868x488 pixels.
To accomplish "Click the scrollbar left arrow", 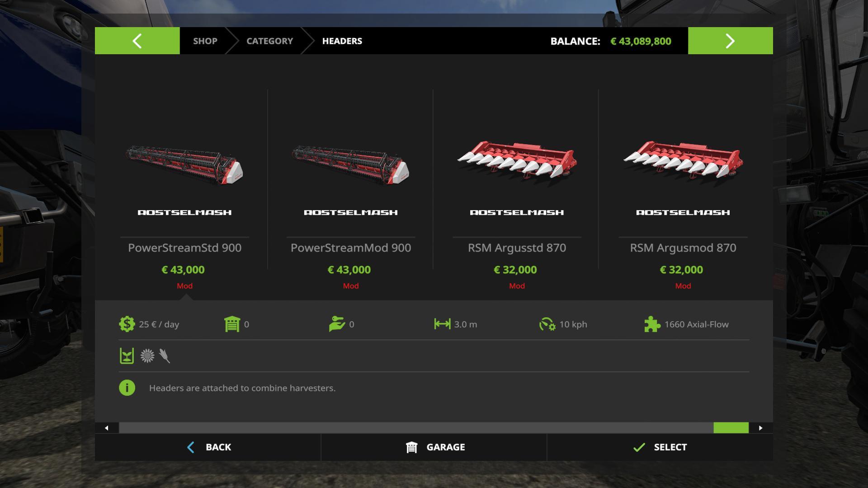I will click(x=107, y=428).
